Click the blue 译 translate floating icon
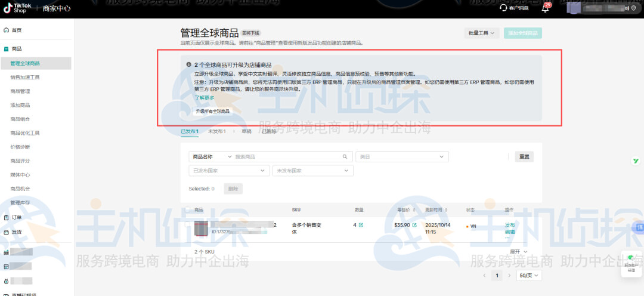 point(639,227)
